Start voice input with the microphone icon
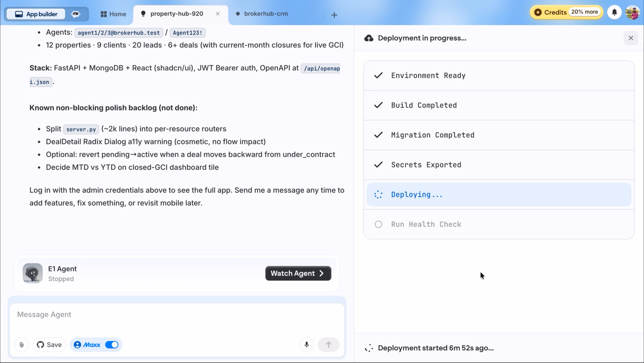This screenshot has width=644, height=363. (x=306, y=345)
